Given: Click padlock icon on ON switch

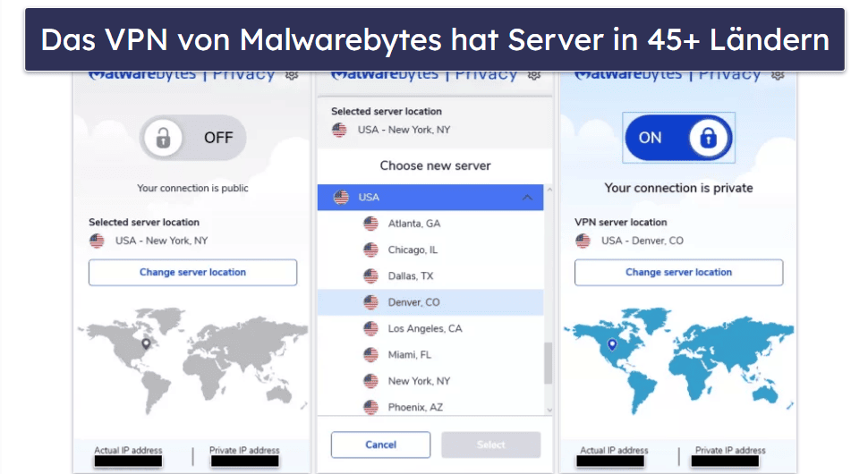Looking at the screenshot, I should (x=708, y=138).
